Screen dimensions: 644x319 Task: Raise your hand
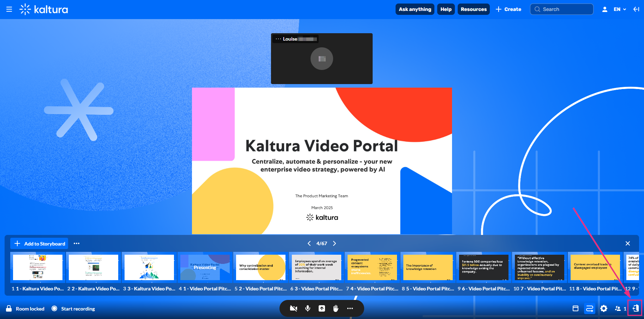[336, 308]
